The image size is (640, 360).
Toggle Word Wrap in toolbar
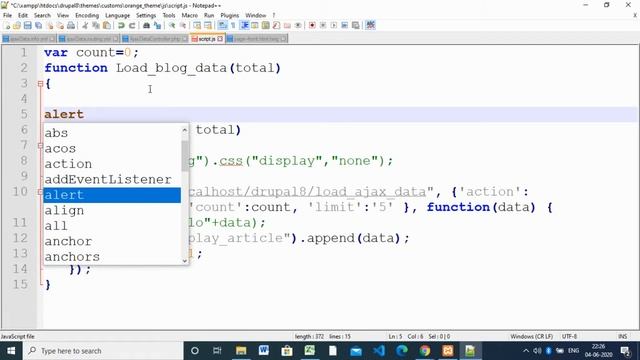pos(222,25)
